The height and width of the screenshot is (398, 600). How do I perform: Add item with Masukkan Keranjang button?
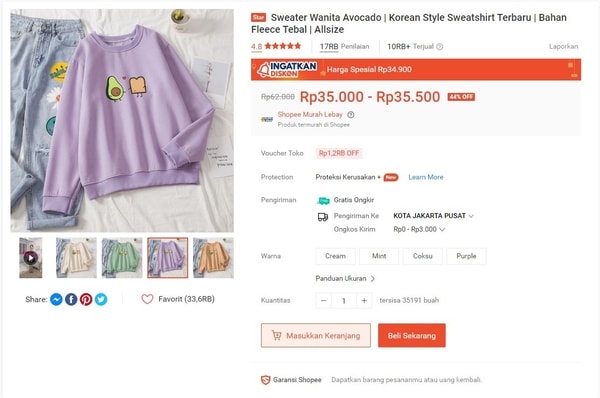pos(316,336)
